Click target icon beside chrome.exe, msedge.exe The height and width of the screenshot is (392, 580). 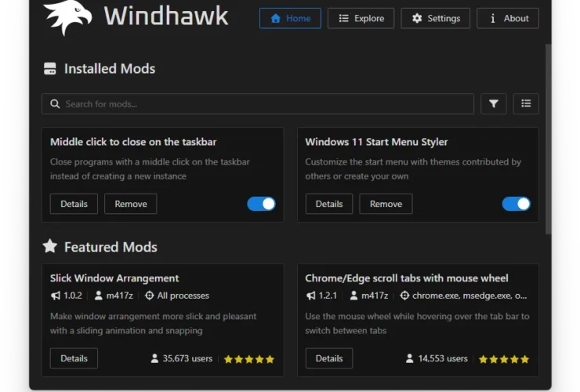(404, 296)
